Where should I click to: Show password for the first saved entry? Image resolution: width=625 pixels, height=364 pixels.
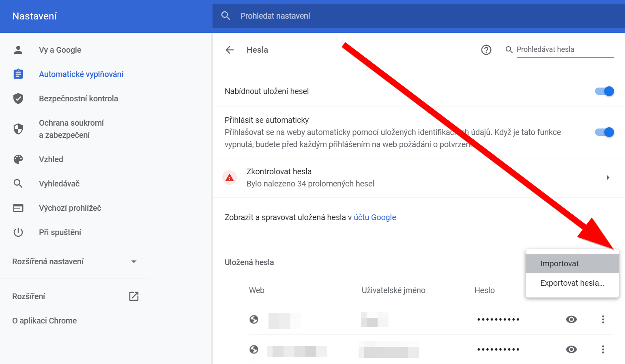(x=571, y=319)
